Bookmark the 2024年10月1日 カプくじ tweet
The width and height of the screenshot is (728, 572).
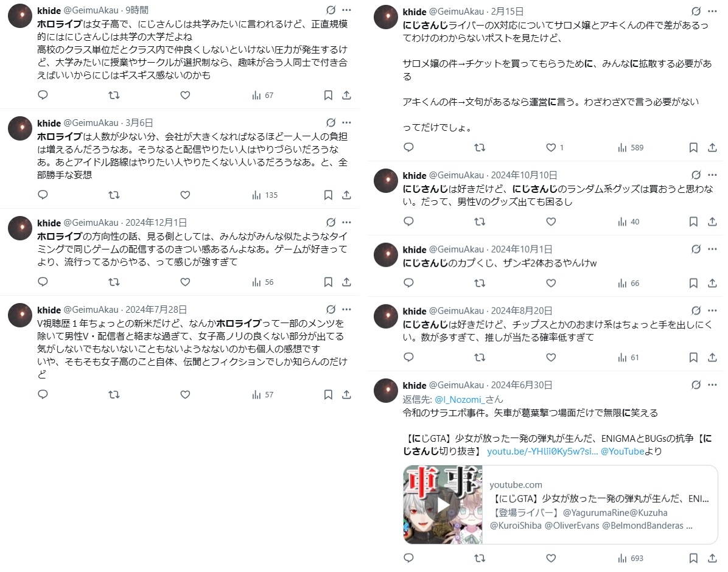(693, 283)
